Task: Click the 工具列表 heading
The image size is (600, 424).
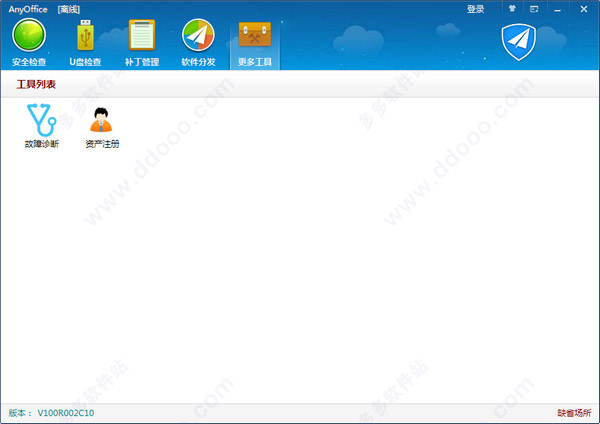Action: click(x=36, y=84)
